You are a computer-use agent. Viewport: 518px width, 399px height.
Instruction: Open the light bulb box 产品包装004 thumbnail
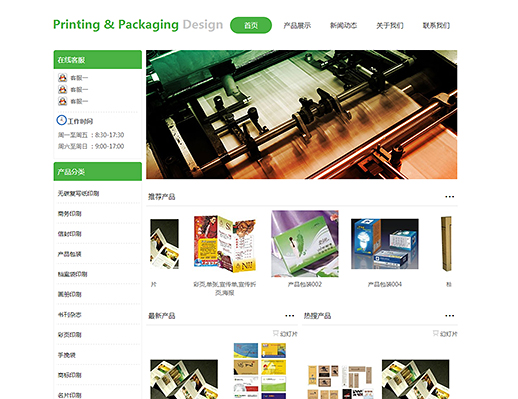tap(385, 244)
